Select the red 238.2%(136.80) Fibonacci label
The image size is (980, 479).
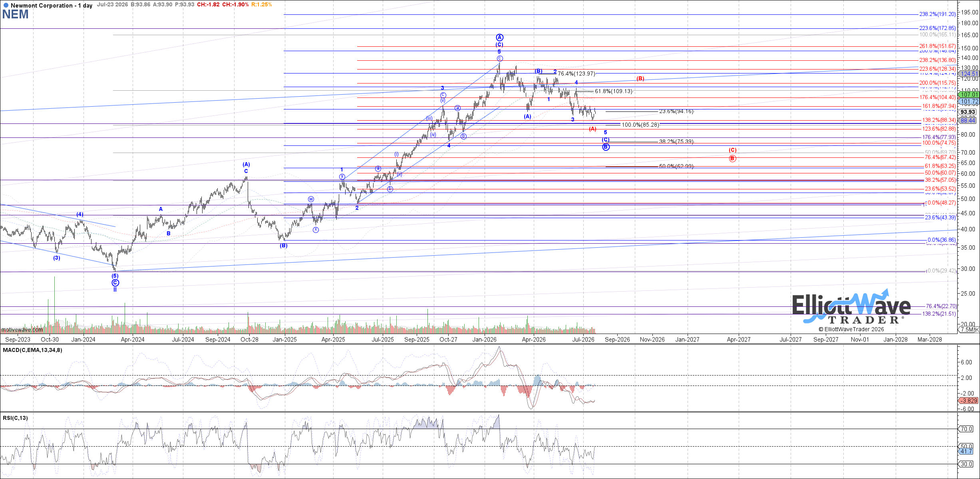[x=938, y=60]
